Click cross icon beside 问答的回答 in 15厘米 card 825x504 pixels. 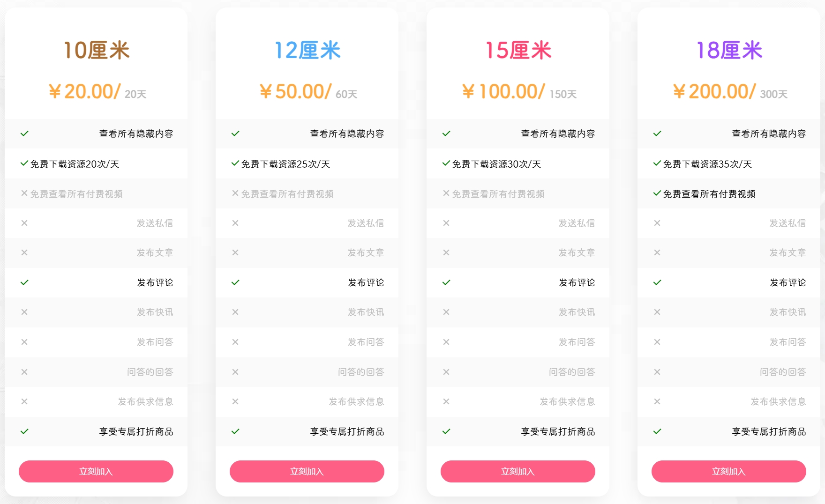pyautogui.click(x=446, y=372)
